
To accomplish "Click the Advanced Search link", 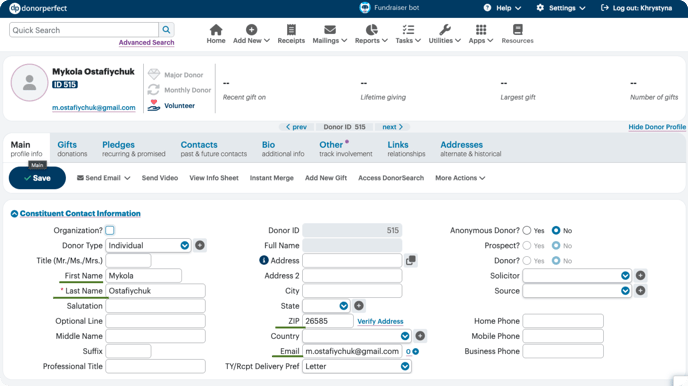I will [x=147, y=42].
